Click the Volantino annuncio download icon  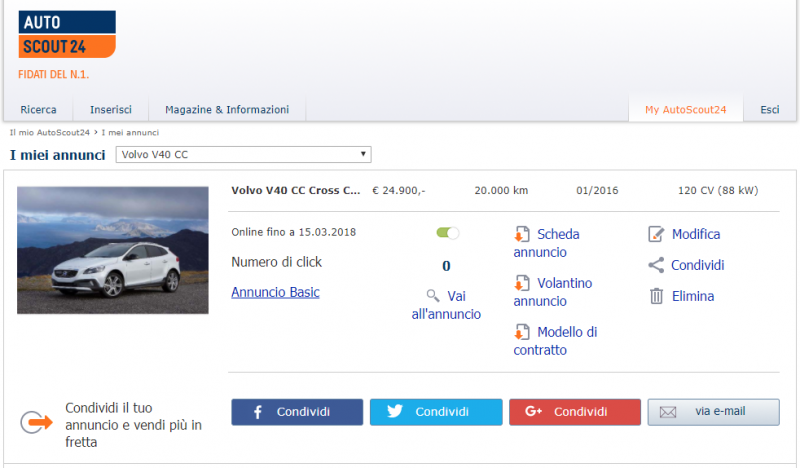click(x=521, y=283)
